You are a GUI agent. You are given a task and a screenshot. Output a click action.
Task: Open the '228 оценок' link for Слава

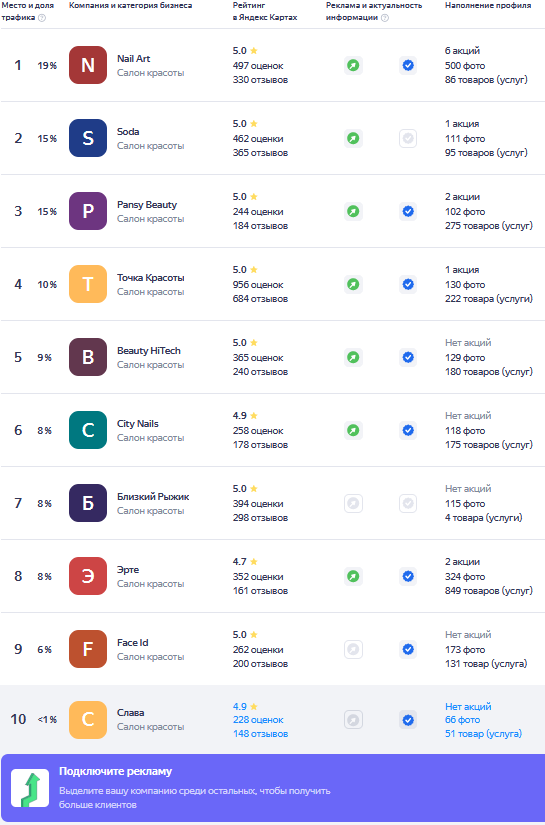[258, 720]
